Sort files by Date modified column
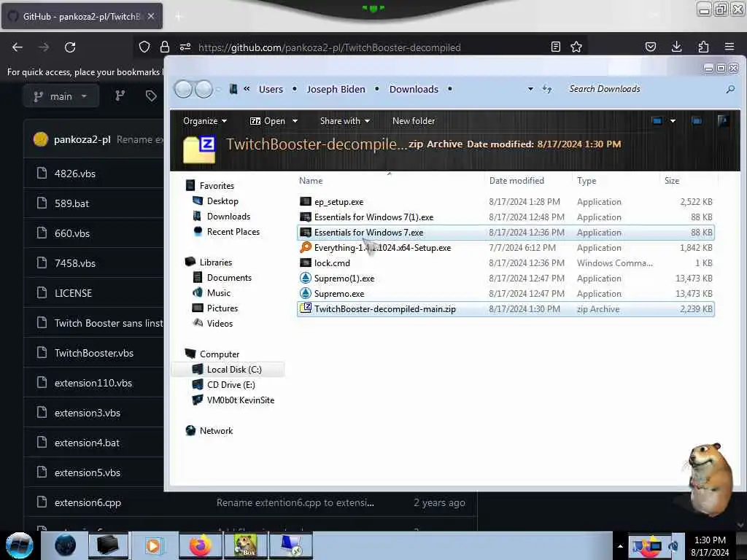This screenshot has width=747, height=560. pyautogui.click(x=516, y=181)
